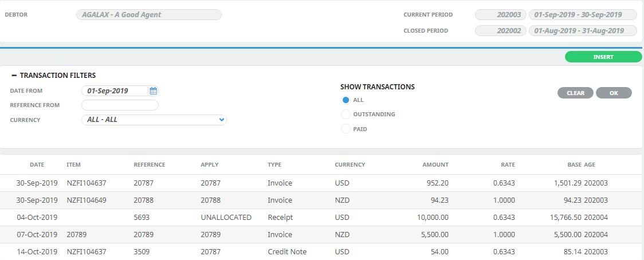Select the PAID transactions radio button
This screenshot has height=260, width=644.
pos(346,129)
